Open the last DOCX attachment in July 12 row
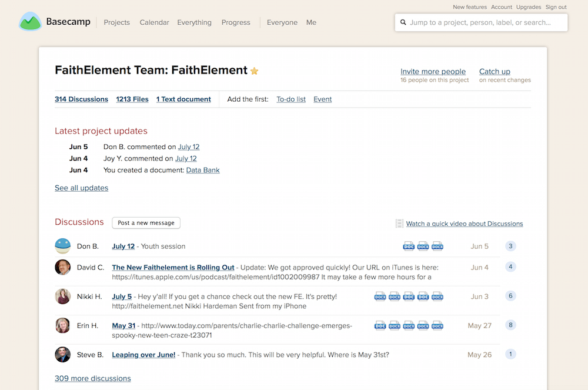 [437, 246]
